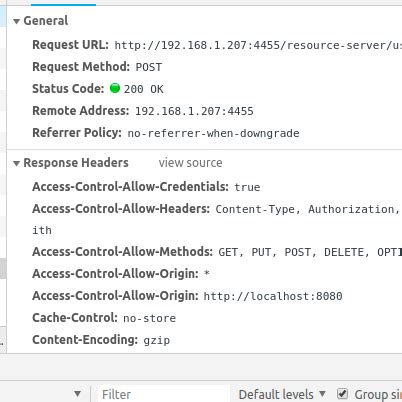The image size is (402, 402).
Task: Open the Default levels dropdown
Action: (x=282, y=394)
